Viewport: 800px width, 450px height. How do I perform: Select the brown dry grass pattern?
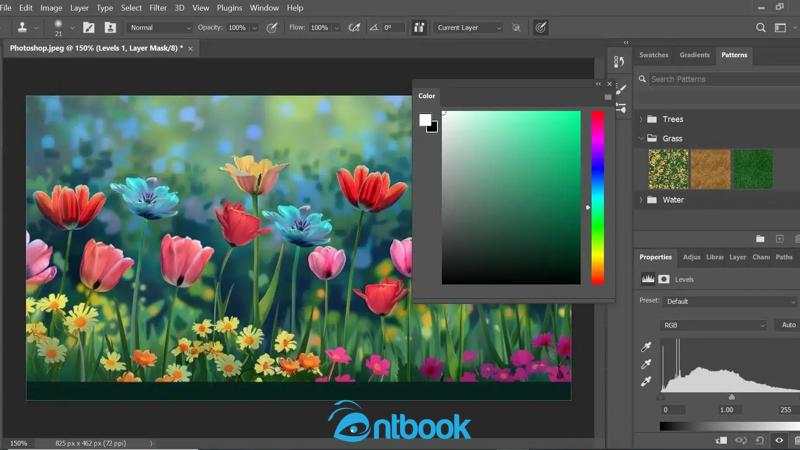[x=711, y=169]
